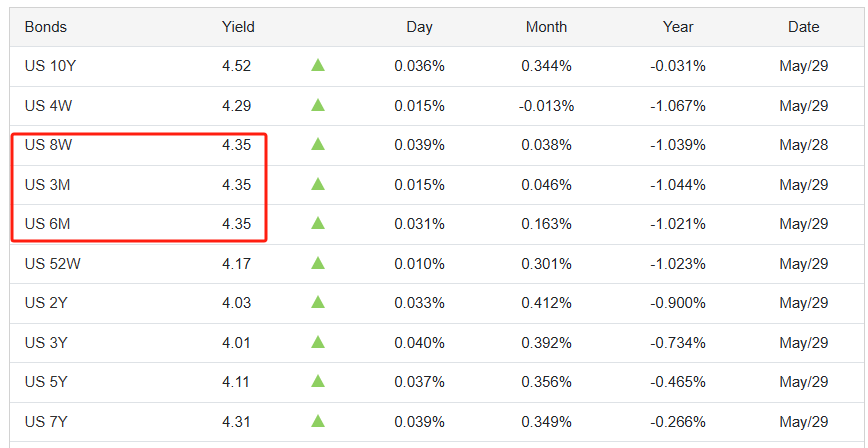Open the US 7Y bond link

coord(45,421)
